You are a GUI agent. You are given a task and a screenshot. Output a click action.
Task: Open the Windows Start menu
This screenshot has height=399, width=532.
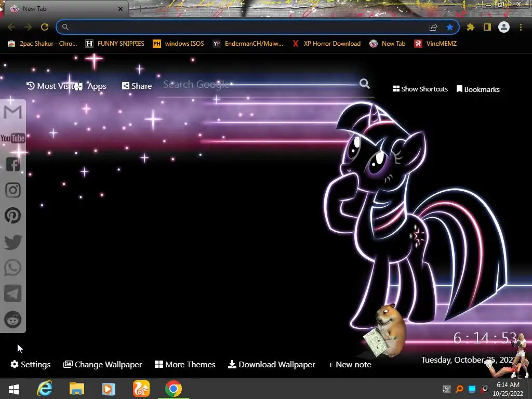point(14,389)
